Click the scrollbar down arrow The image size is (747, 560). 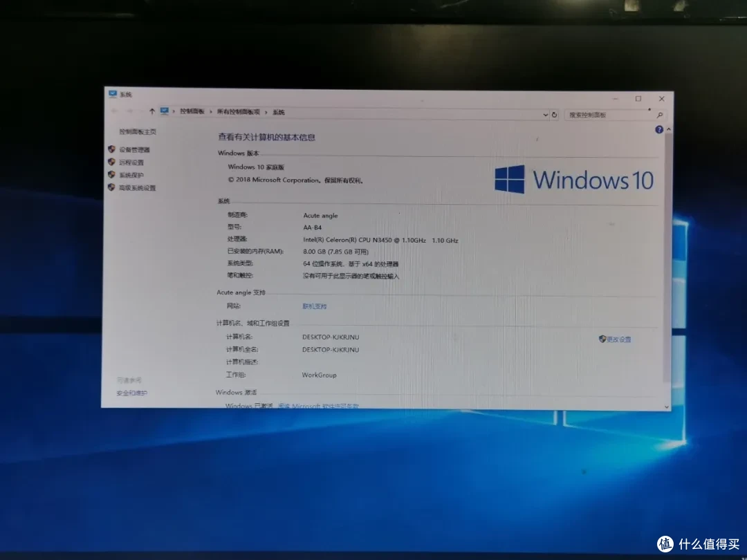tap(667, 407)
